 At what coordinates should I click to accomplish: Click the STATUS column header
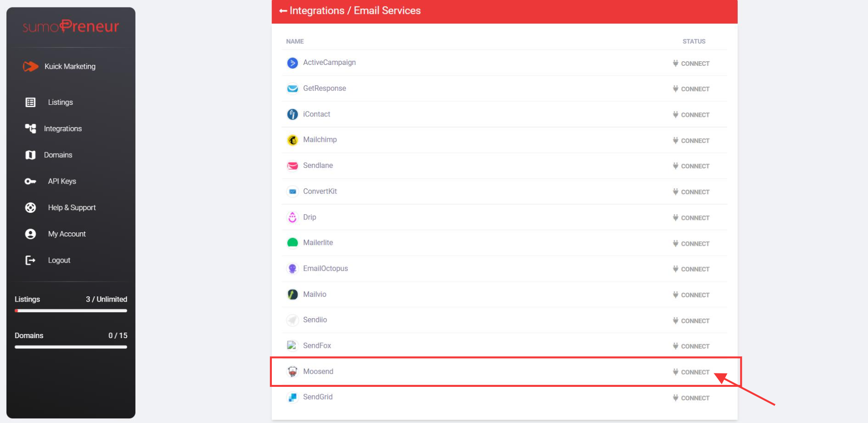point(694,41)
